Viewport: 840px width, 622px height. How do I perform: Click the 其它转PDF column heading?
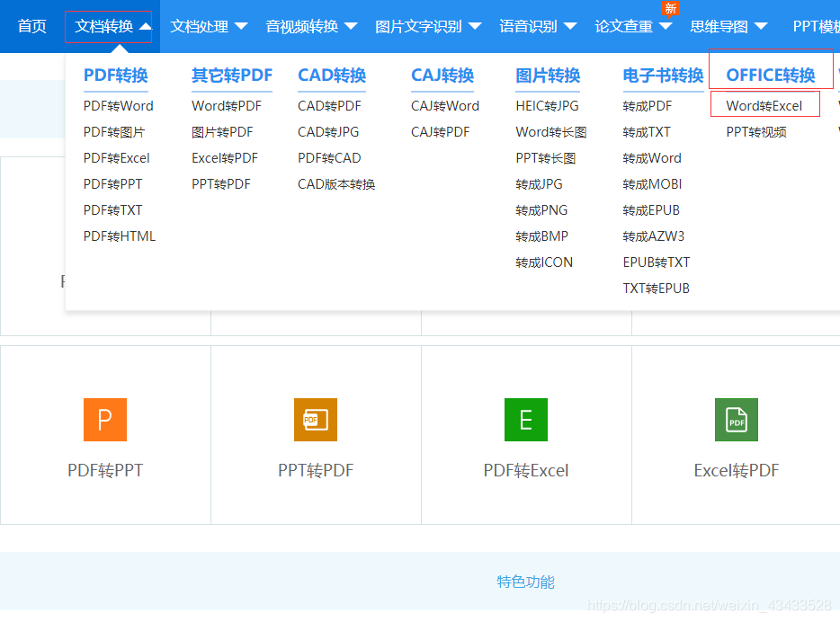[x=232, y=76]
